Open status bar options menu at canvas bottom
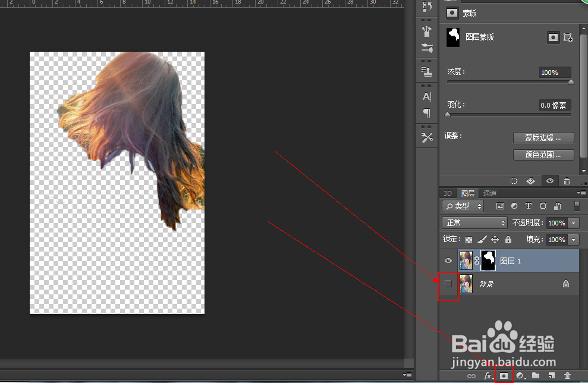This screenshot has width=588, height=383. tap(407, 375)
